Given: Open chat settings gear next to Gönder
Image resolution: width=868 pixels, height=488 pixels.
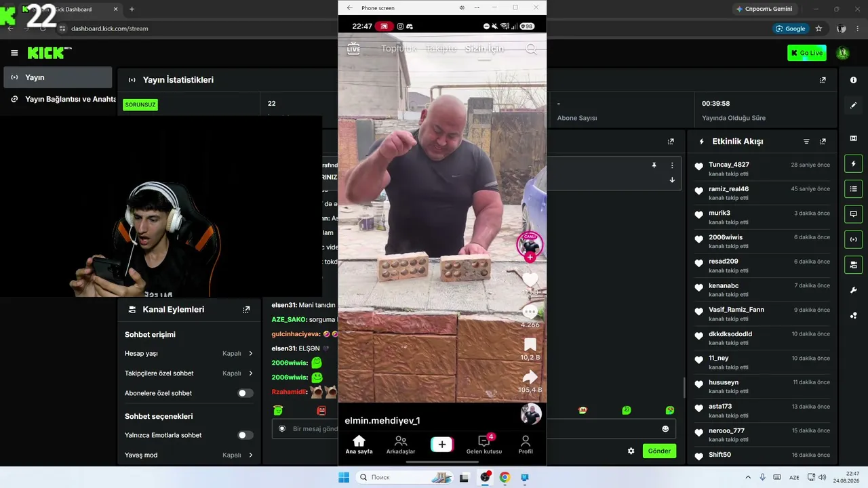Looking at the screenshot, I should coord(631,451).
